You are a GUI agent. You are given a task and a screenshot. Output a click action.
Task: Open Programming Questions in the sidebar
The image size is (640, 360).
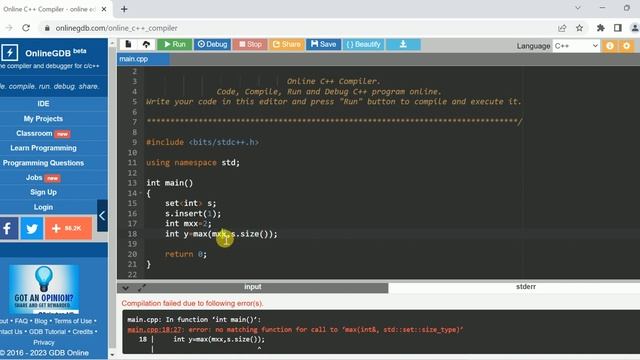(43, 163)
